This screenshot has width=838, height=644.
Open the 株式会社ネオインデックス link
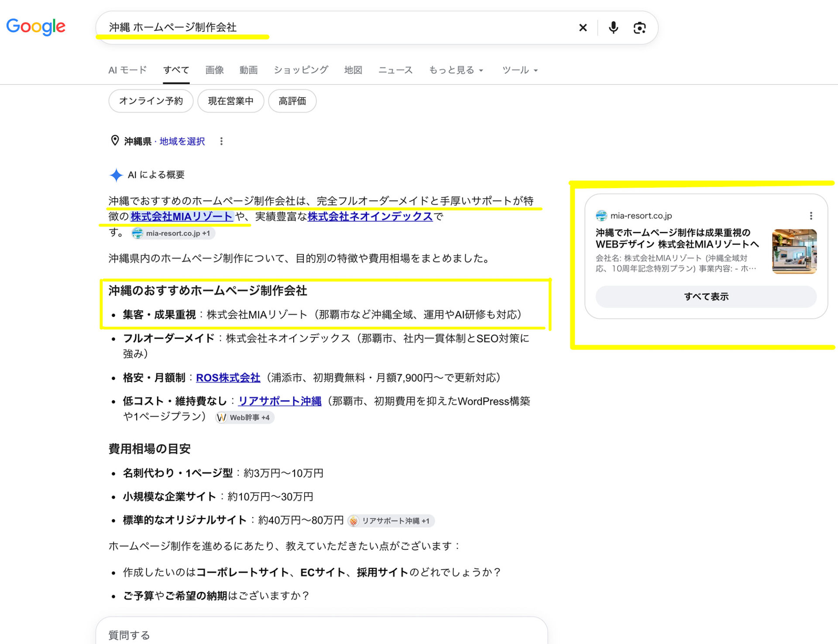(370, 216)
